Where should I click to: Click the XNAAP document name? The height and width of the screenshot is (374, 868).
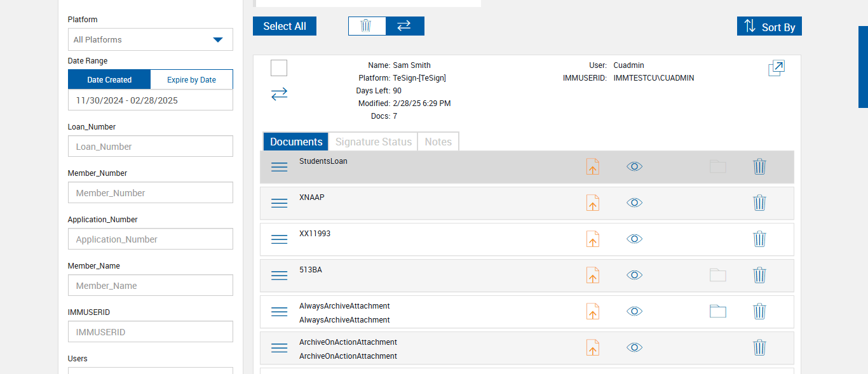click(312, 197)
